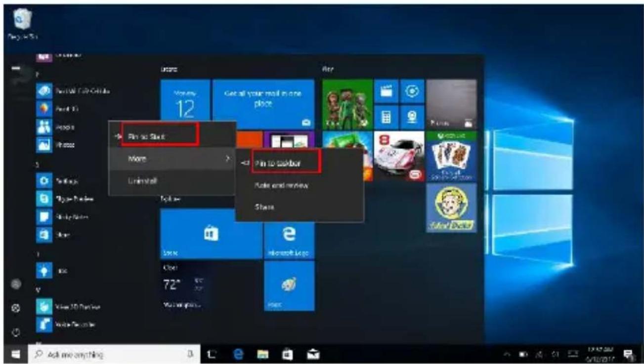644x364 pixels.
Task: Open the Solitaire playing cards tile
Action: 451,156
